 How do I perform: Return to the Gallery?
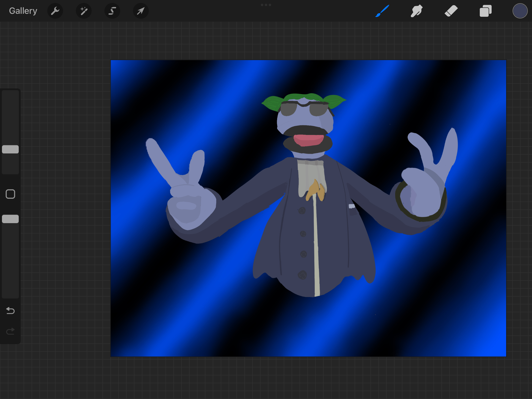click(23, 11)
